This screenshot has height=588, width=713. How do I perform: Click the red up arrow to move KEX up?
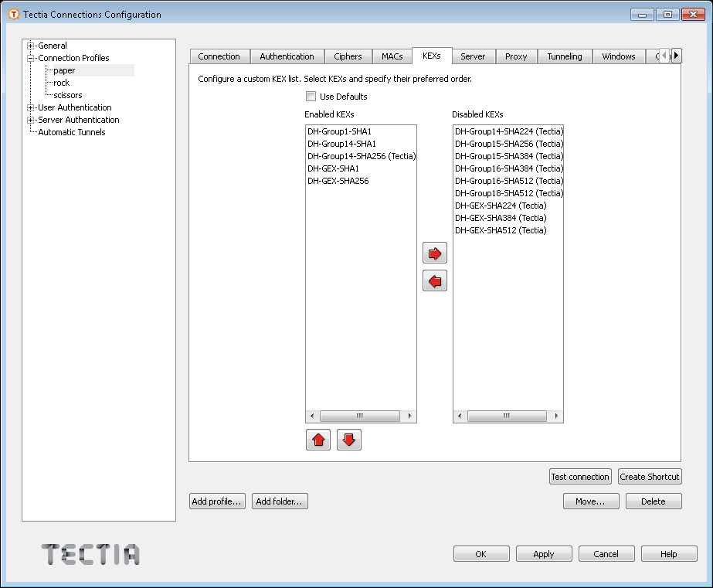point(318,440)
